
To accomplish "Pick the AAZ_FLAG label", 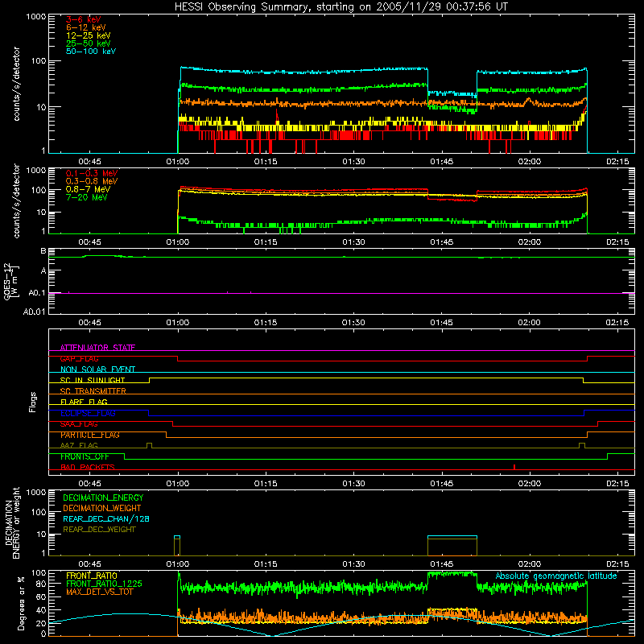I will click(79, 446).
